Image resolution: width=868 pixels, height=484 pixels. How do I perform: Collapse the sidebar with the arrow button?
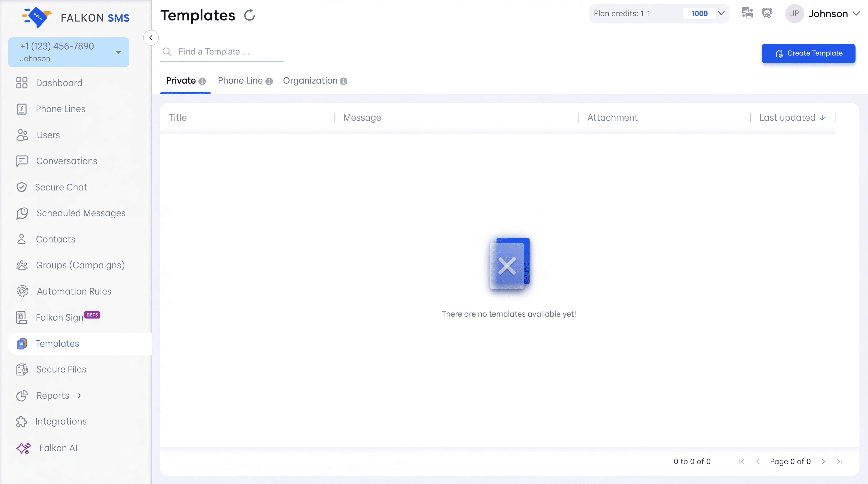click(151, 38)
